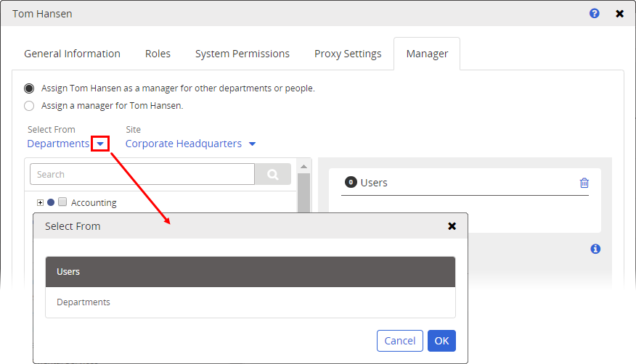
Task: Open the Corporate Headquarters site dropdown
Action: point(252,144)
